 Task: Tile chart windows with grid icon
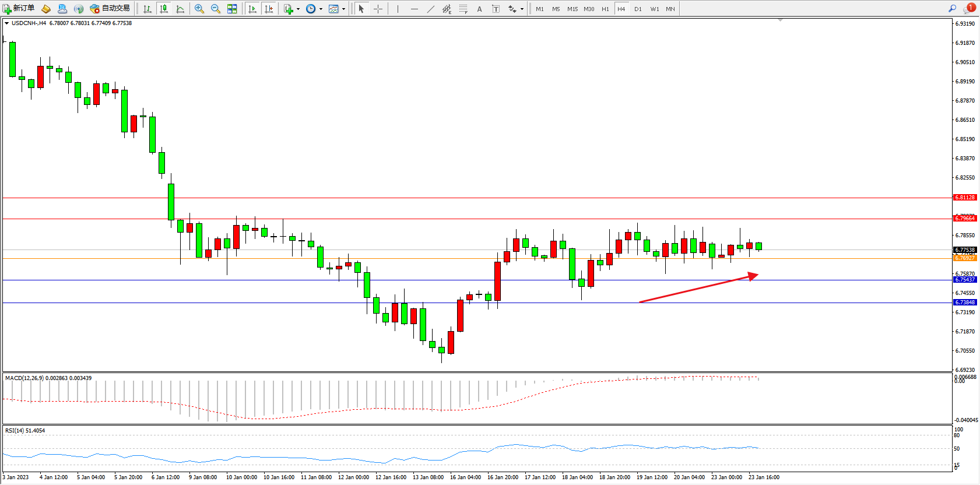coord(232,9)
